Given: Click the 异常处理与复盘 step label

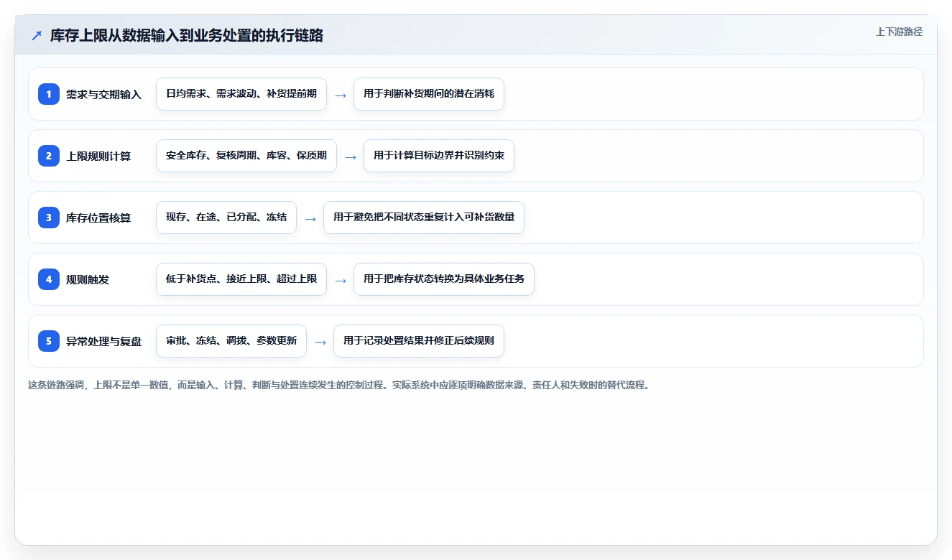Looking at the screenshot, I should tap(103, 341).
